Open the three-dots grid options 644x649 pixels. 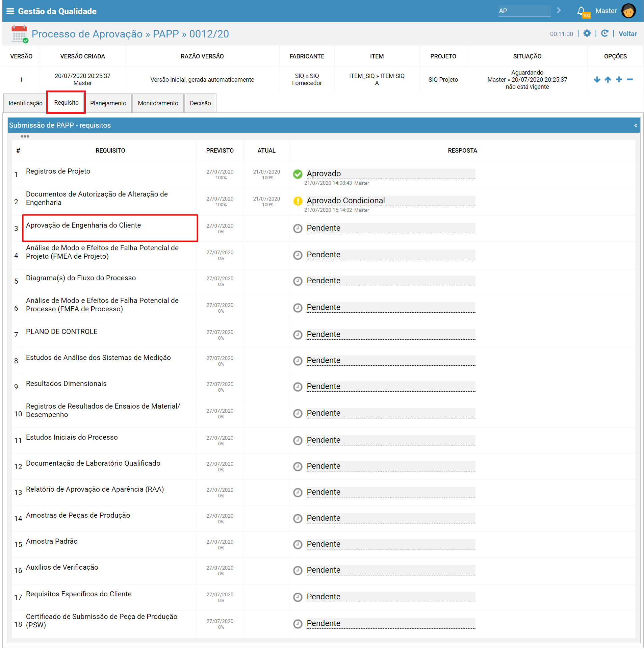pos(25,136)
